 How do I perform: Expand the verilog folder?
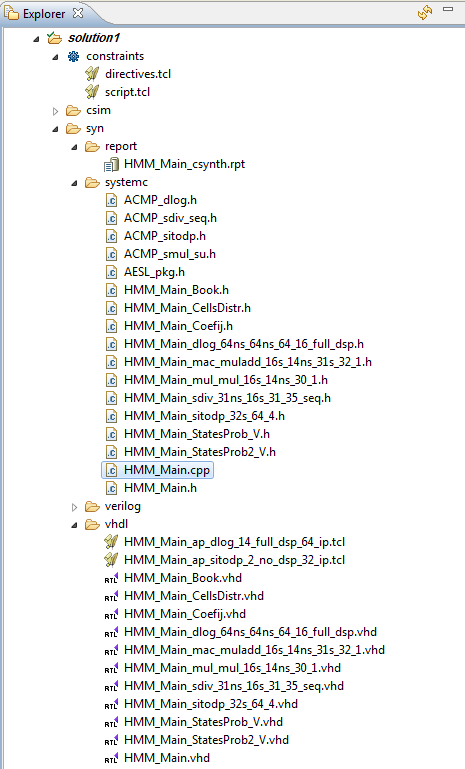(75, 507)
